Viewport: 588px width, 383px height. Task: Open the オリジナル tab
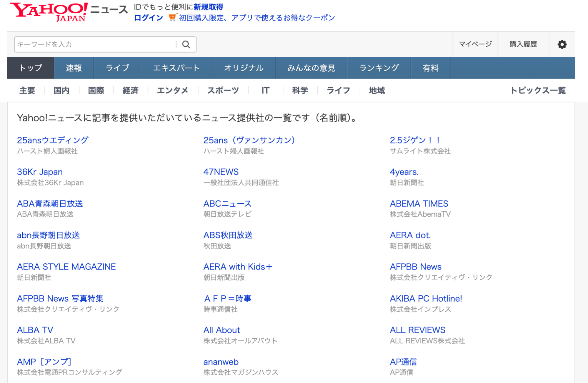click(x=244, y=68)
